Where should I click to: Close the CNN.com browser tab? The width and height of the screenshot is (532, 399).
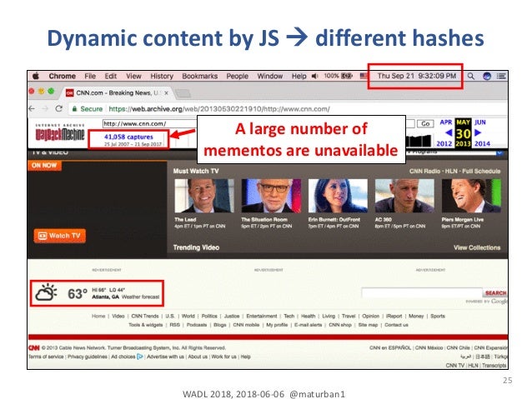click(166, 92)
